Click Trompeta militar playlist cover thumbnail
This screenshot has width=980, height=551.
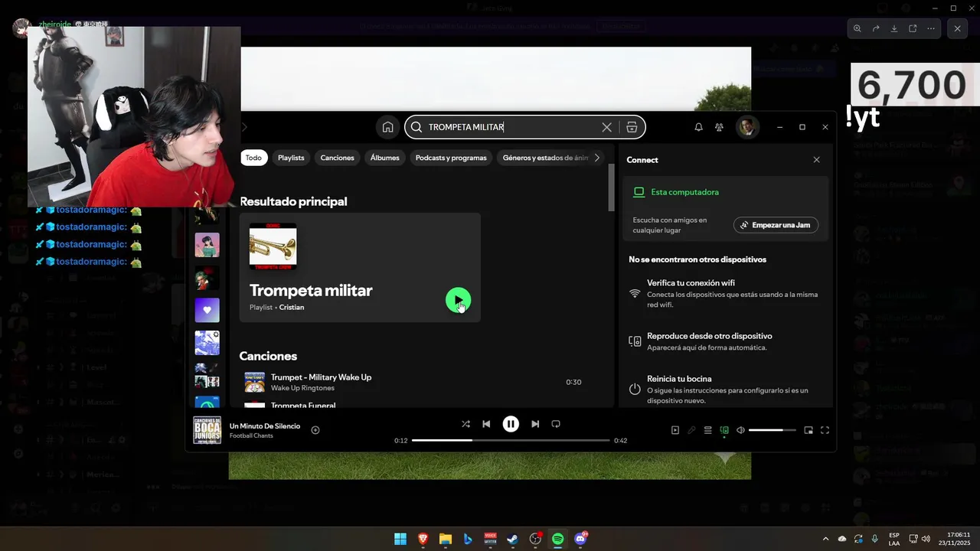click(x=273, y=246)
